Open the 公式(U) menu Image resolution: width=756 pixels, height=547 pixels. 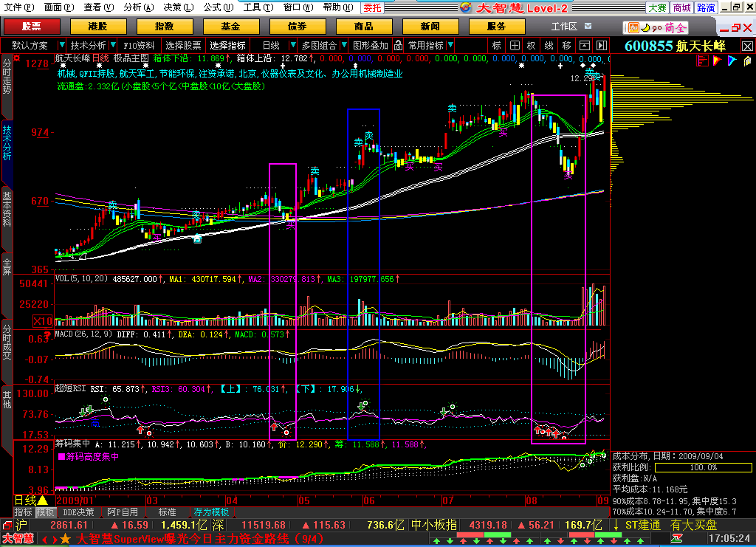[x=218, y=7]
